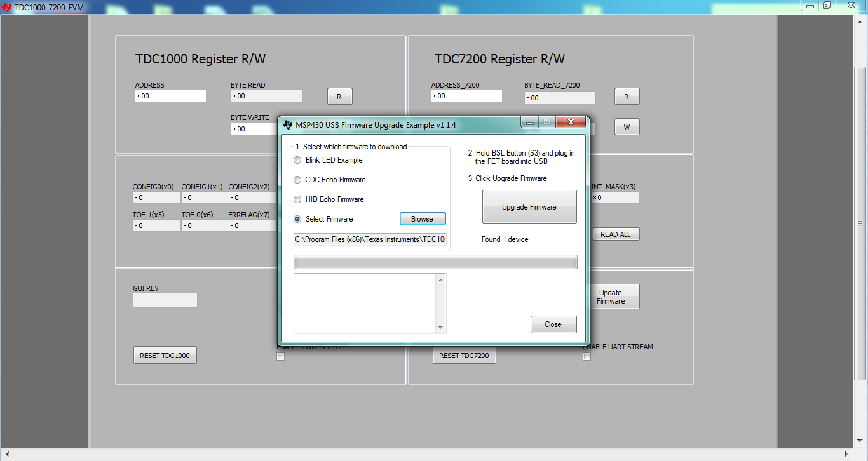Click the firmware file path field

point(370,239)
